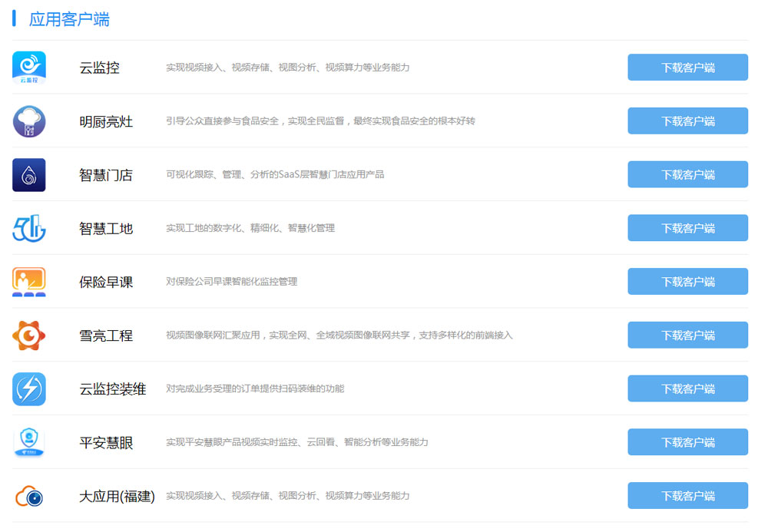This screenshot has width=768, height=532.
Task: Download the 大应用(福建) client
Action: 687,496
